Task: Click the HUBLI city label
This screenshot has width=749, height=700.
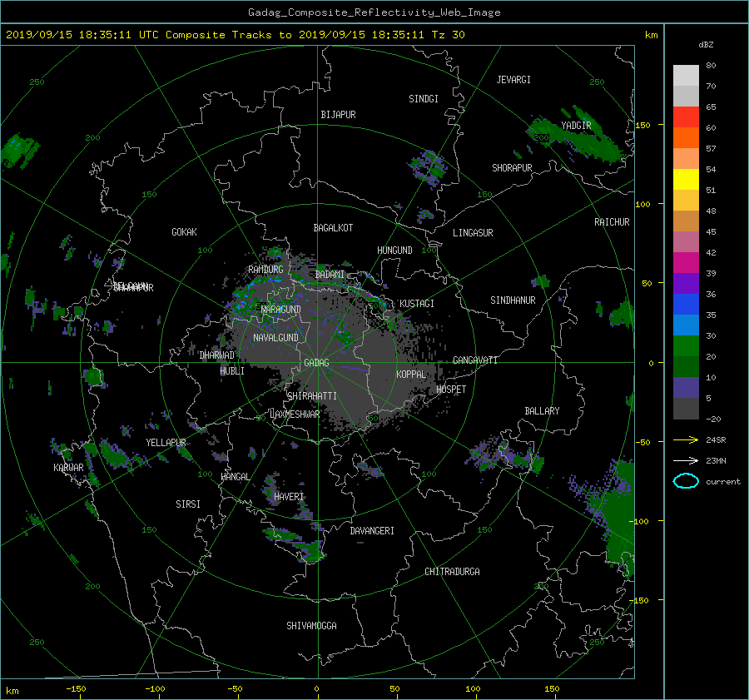Action: point(231,370)
